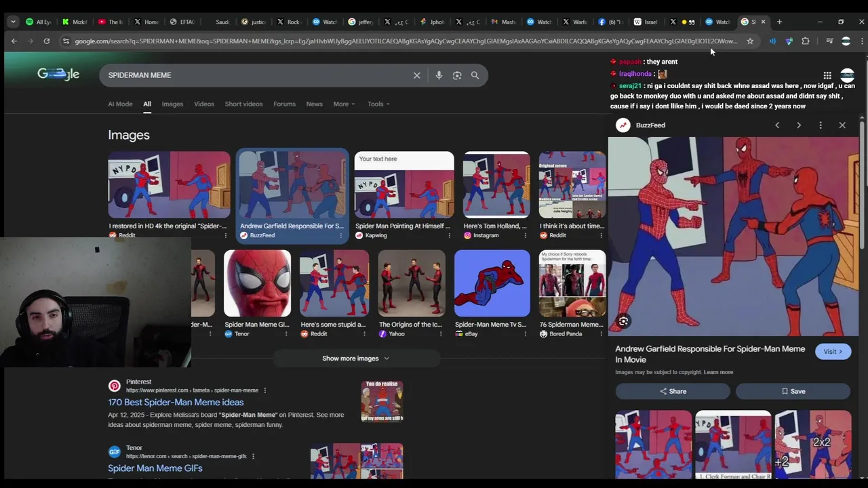Open the tab search dropdown arrow

(x=13, y=22)
